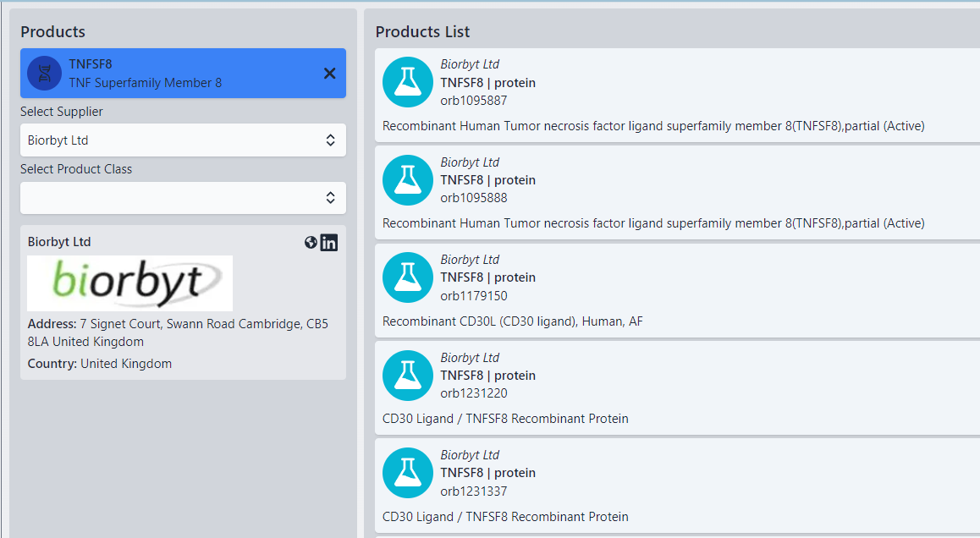Open Recombinant CD30L Human AF product description
Viewport: 980px width, 538px height.
(513, 321)
